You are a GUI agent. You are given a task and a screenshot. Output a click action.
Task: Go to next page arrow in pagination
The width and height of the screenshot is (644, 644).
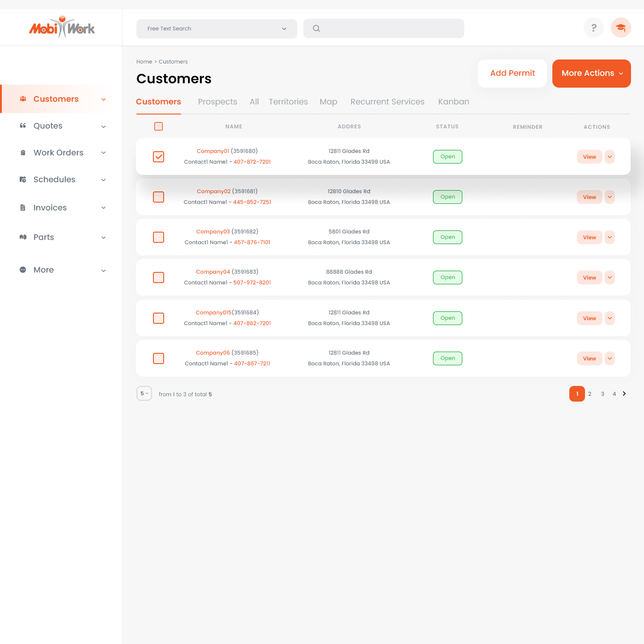point(624,394)
